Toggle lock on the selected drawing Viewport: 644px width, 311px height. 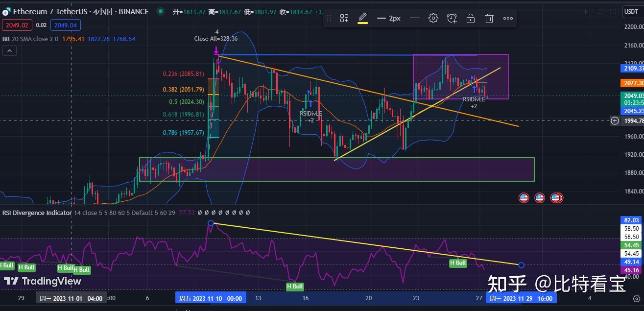click(471, 18)
